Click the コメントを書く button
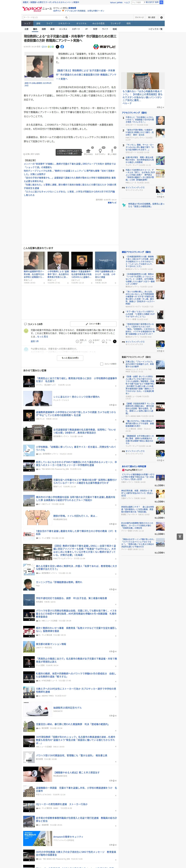 pos(93,324)
